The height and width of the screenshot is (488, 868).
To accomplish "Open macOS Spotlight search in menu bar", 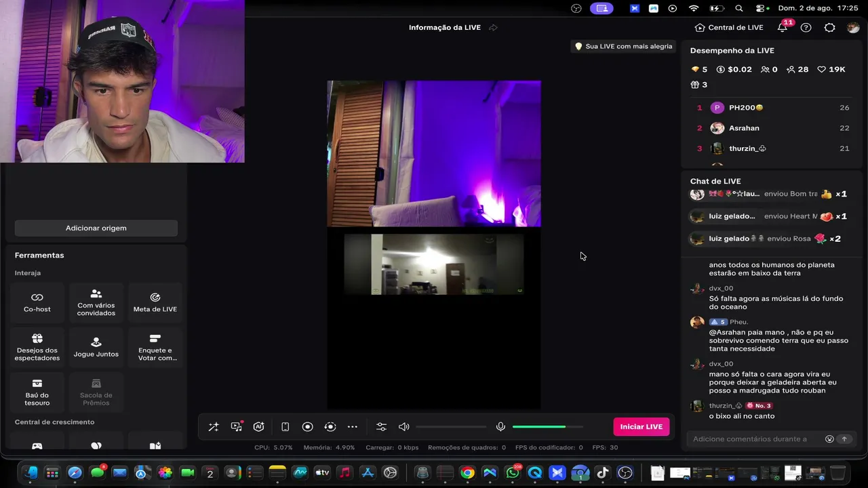I will coord(739,8).
